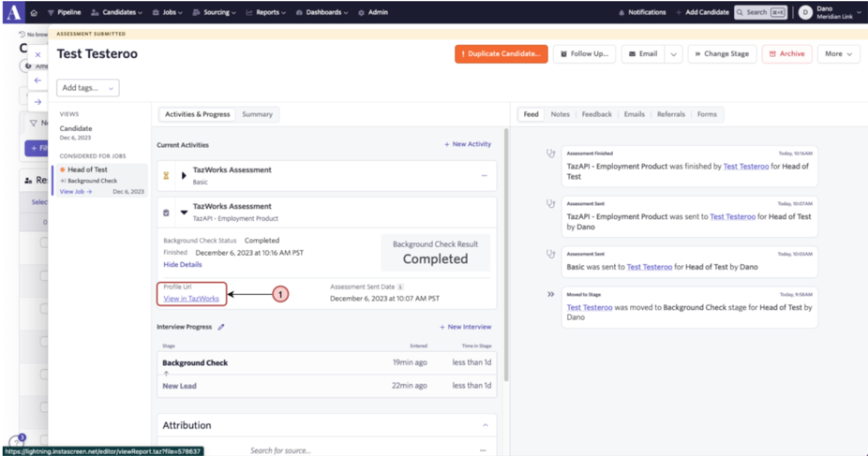Click Add Candidate in the top bar
Image resolution: width=868 pixels, height=456 pixels.
[x=702, y=12]
